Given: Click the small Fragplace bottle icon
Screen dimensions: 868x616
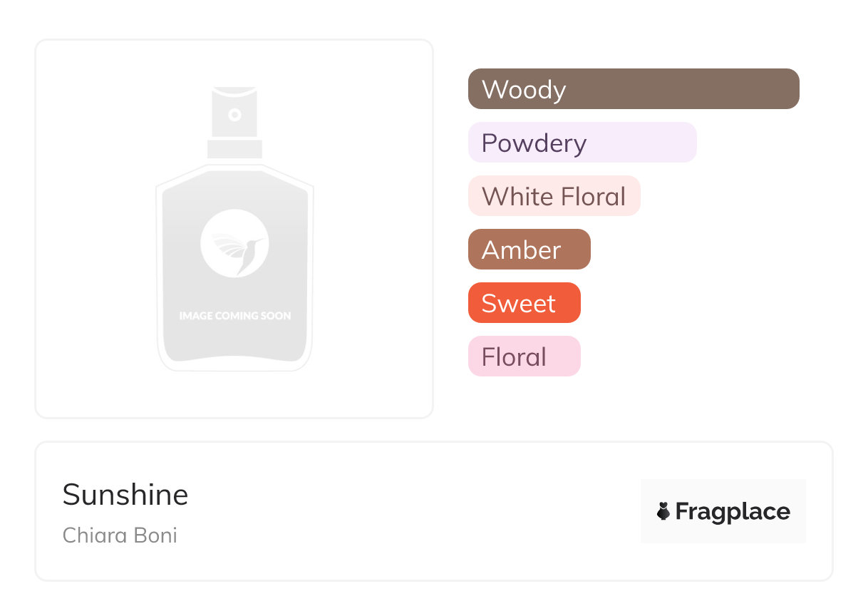Looking at the screenshot, I should click(x=663, y=511).
